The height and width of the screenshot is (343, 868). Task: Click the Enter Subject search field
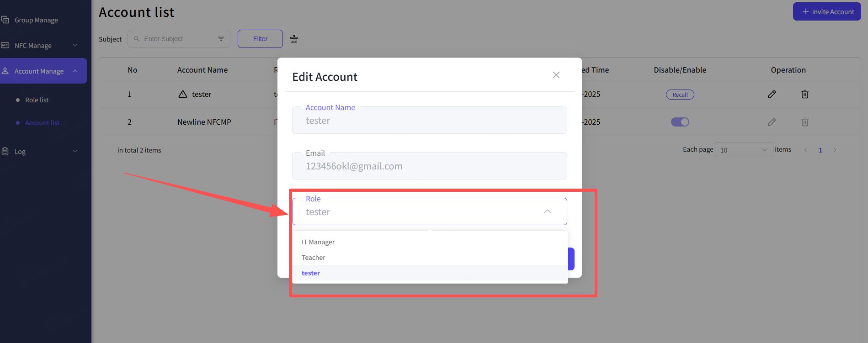178,39
